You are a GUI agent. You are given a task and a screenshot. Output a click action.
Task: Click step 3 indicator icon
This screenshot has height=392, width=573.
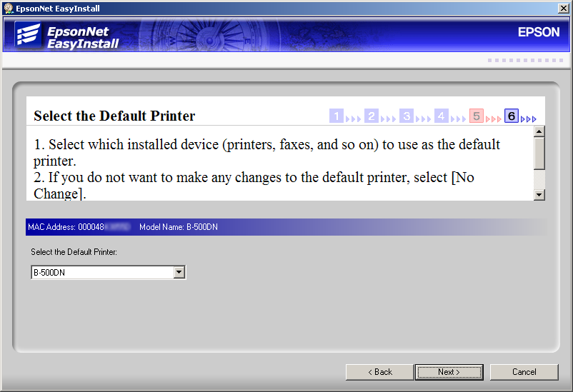(x=407, y=116)
